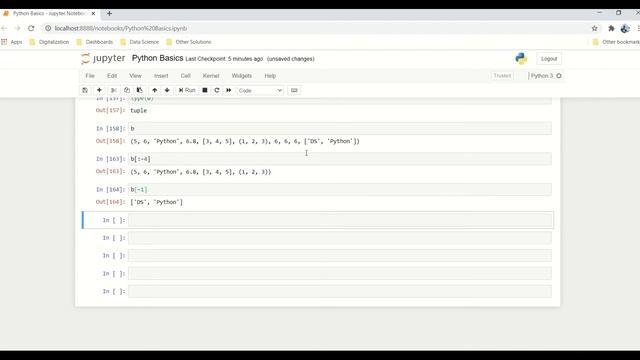Open the Cell menu

click(186, 76)
